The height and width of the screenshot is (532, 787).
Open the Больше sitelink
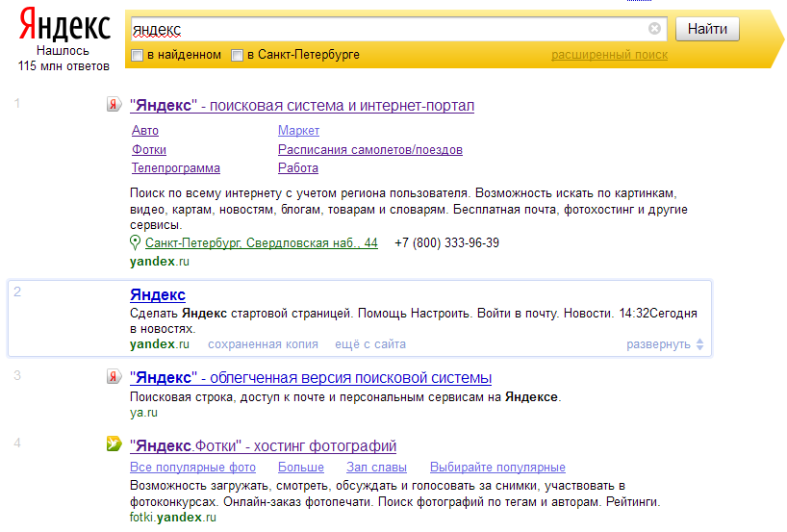(x=301, y=468)
